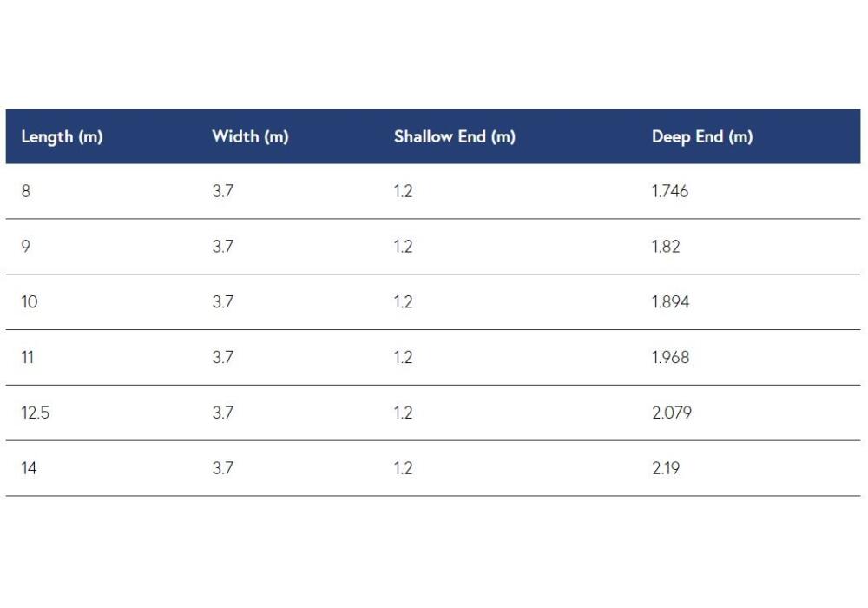The image size is (868, 608).
Task: Click the width 3.7 in the 12.5m row
Action: click(223, 413)
